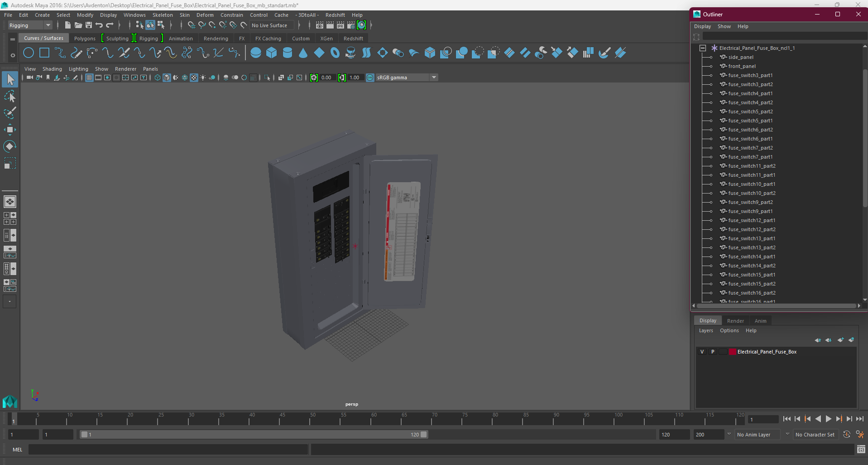Click the four-pane layout icon

[10, 218]
